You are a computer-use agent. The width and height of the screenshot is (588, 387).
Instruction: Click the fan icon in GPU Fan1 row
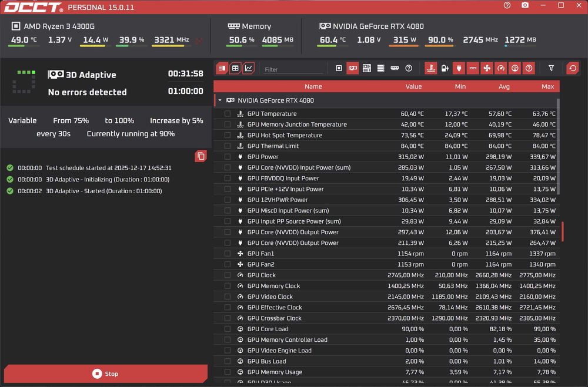click(240, 254)
